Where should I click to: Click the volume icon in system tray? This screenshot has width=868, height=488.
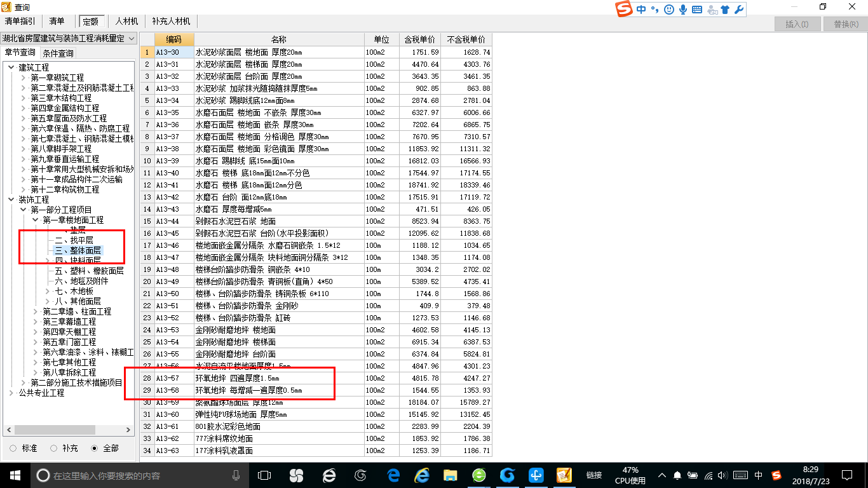click(x=724, y=475)
